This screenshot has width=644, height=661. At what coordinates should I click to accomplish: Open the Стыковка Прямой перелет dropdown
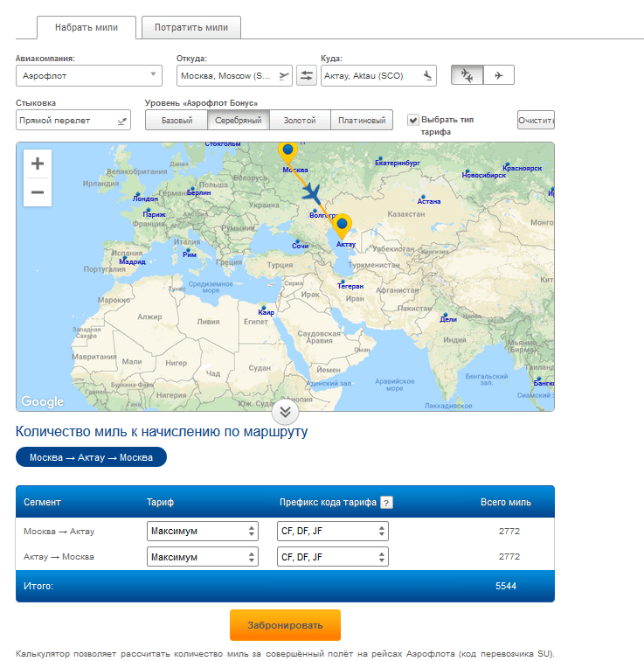[x=73, y=121]
